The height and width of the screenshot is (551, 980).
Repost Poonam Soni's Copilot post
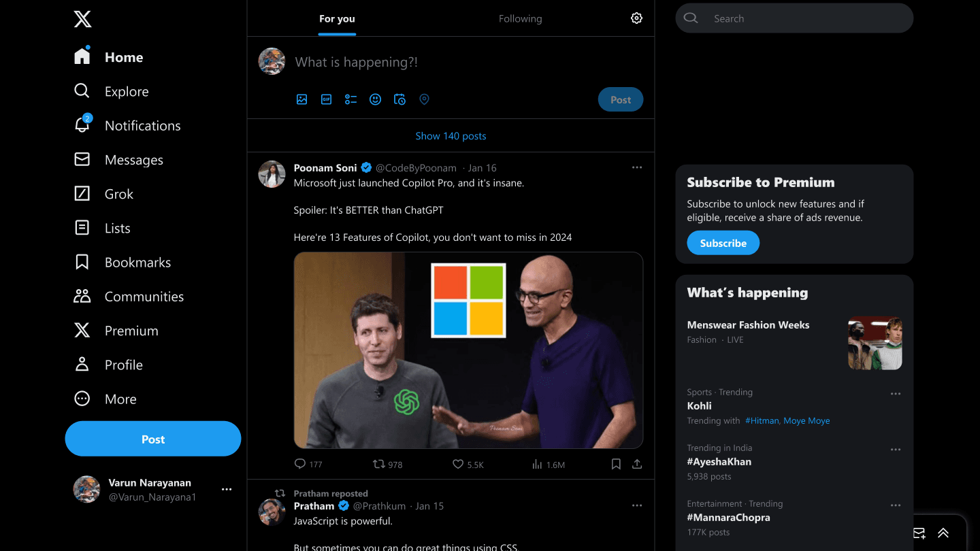[379, 464]
